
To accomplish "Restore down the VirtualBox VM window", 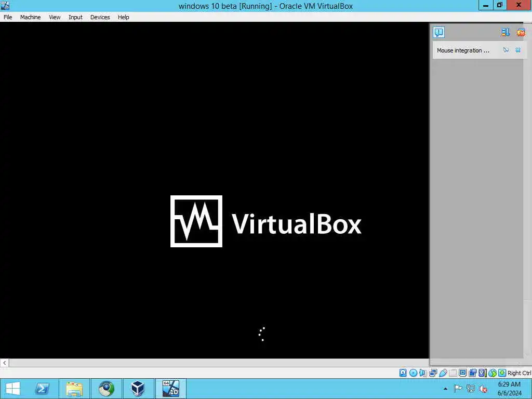I will tap(499, 5).
